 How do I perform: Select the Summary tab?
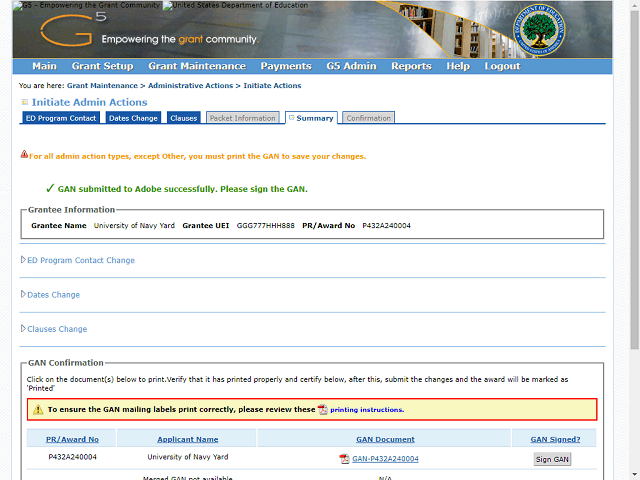[311, 118]
